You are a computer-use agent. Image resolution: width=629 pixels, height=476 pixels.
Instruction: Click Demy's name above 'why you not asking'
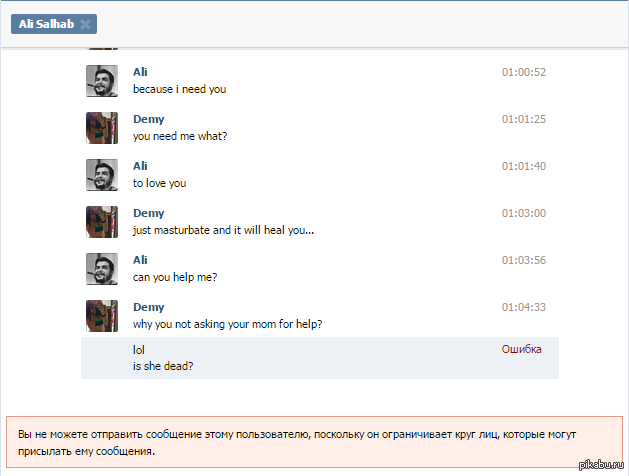coord(148,307)
